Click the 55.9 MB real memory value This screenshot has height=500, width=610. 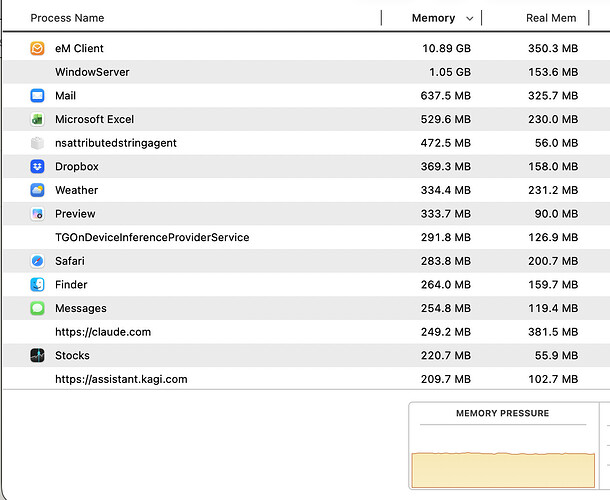tap(556, 355)
